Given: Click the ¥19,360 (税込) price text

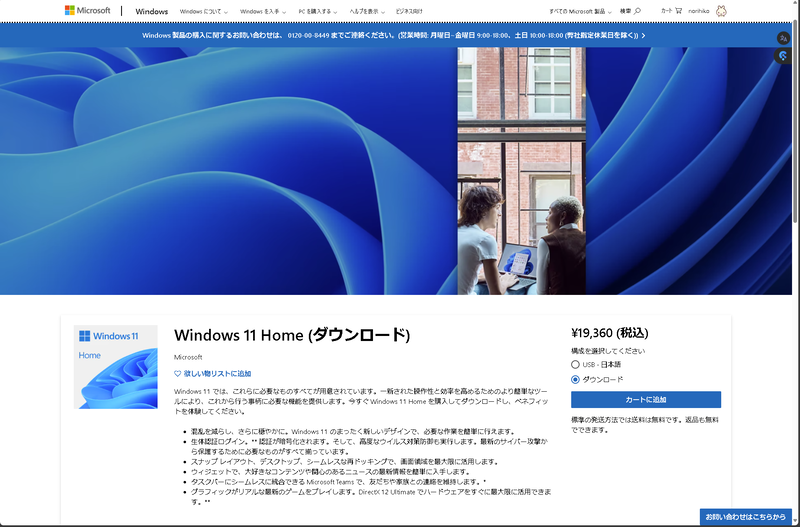Looking at the screenshot, I should [x=610, y=333].
